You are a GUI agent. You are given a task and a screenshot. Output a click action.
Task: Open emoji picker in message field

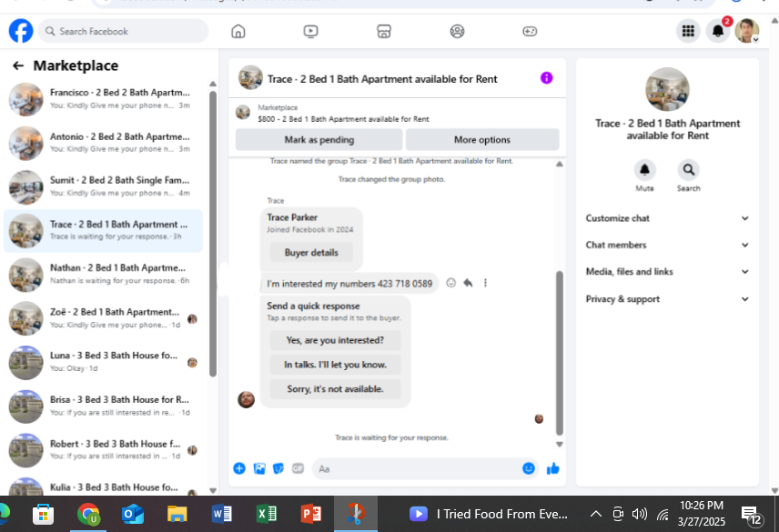click(529, 468)
